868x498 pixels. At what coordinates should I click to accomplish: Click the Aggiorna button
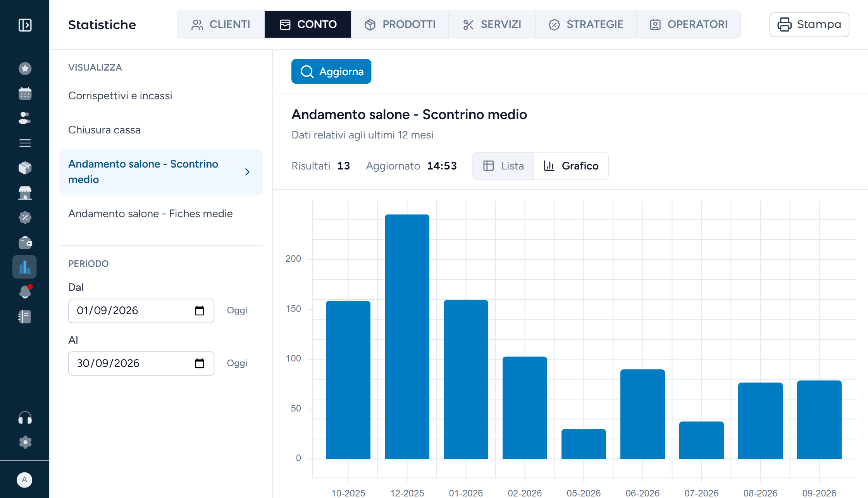(331, 71)
